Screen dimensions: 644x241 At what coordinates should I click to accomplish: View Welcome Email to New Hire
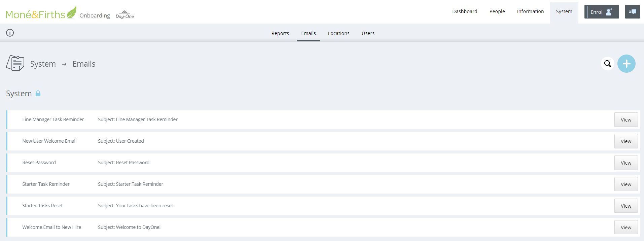(625, 228)
